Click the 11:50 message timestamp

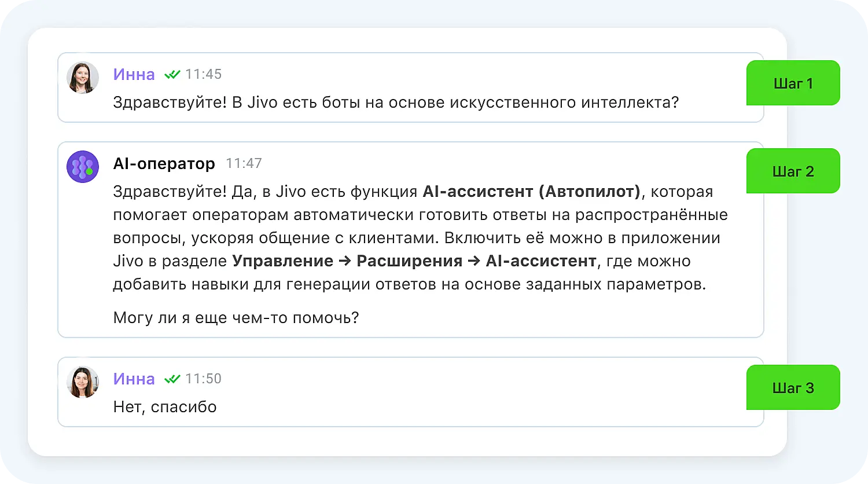click(x=203, y=379)
